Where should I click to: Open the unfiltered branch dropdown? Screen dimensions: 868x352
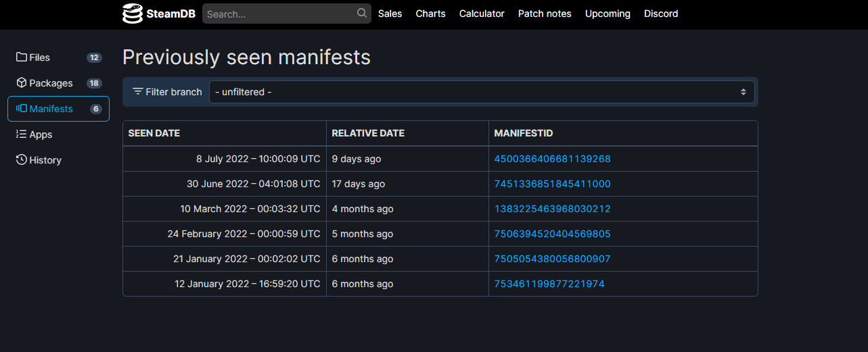[481, 92]
